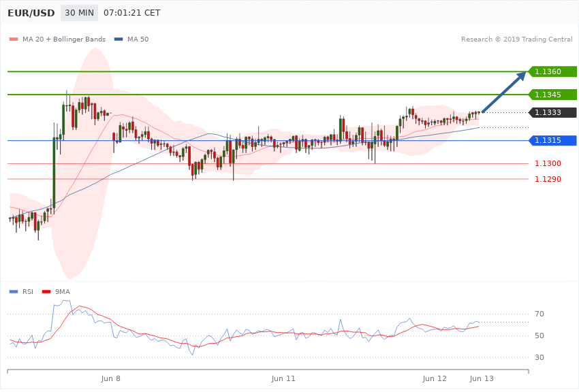Click the Research © 2019 Trading Central credit
The width and height of the screenshot is (579, 392).
516,39
